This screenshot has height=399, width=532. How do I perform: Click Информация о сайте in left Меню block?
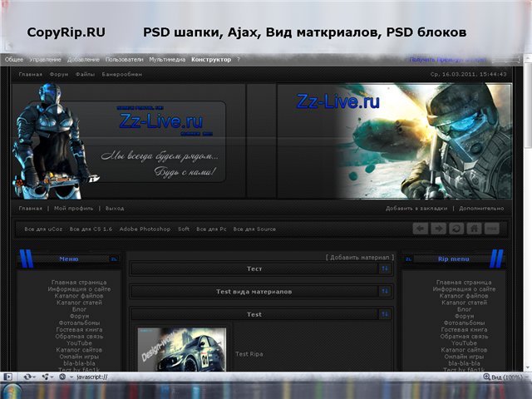[x=79, y=289]
